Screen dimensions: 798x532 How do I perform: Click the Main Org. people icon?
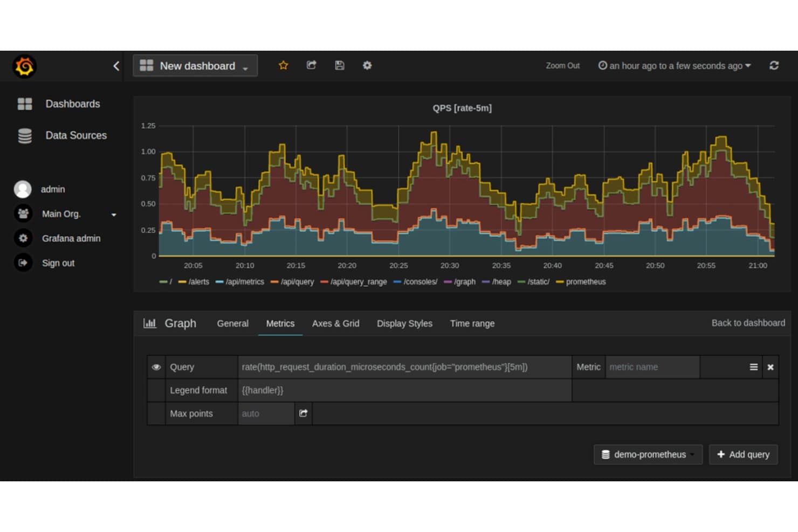click(23, 214)
